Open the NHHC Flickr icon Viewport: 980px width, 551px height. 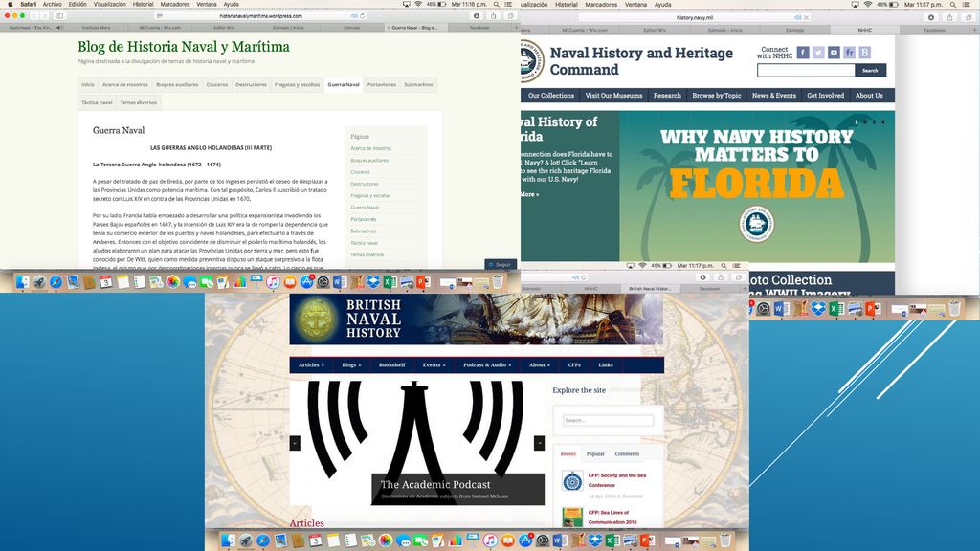pos(850,54)
